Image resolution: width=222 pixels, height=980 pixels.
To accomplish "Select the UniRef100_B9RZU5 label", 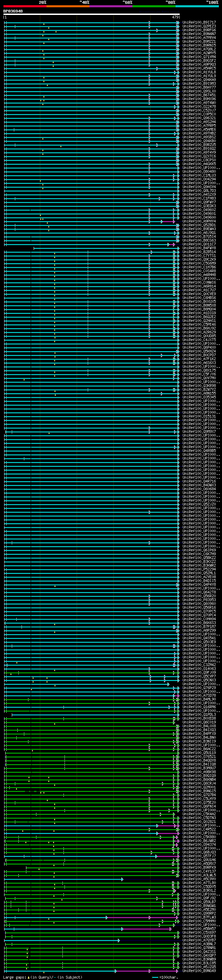I will click(x=199, y=145).
